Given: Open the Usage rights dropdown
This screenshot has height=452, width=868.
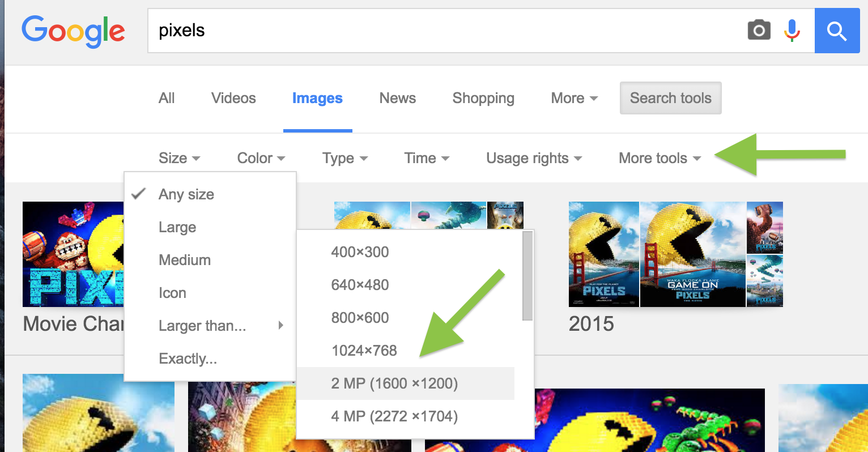Looking at the screenshot, I should (534, 158).
